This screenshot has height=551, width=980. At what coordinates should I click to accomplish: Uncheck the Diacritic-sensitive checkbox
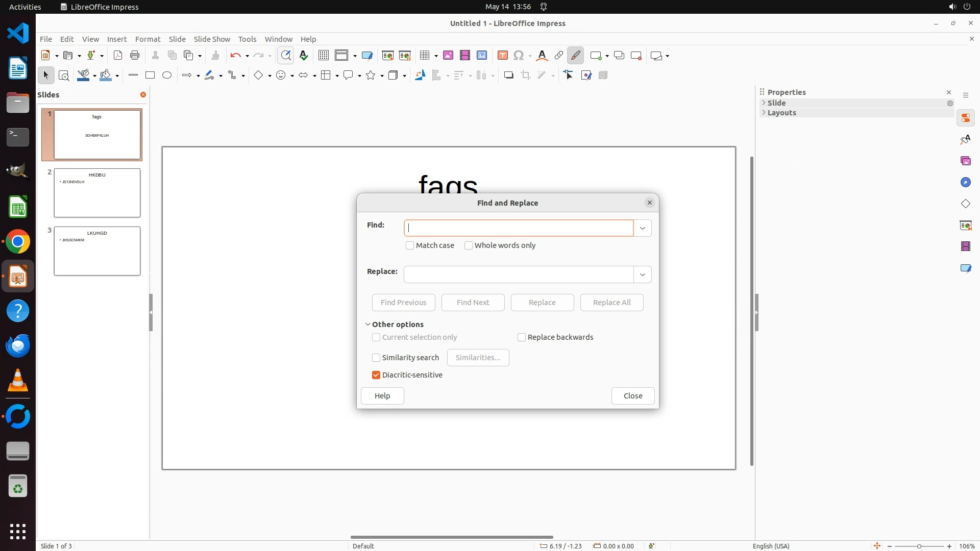376,375
